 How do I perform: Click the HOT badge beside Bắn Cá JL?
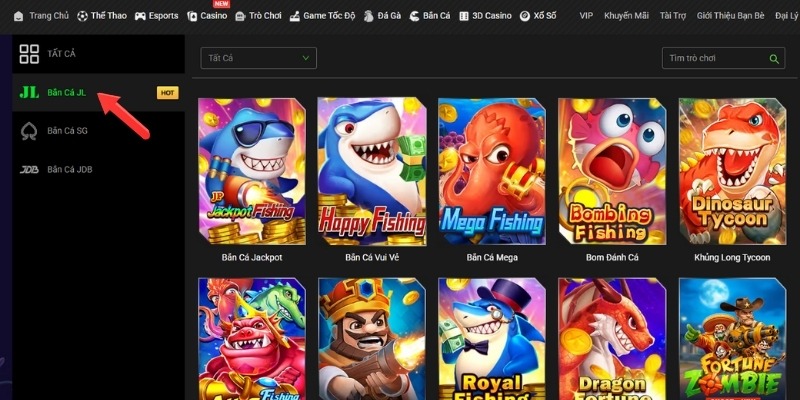[x=167, y=93]
